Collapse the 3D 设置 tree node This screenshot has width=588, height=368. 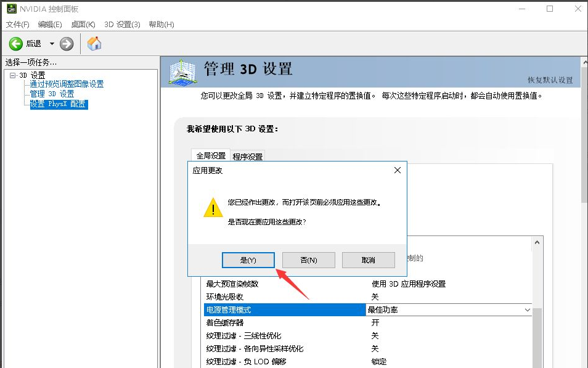pyautogui.click(x=12, y=75)
